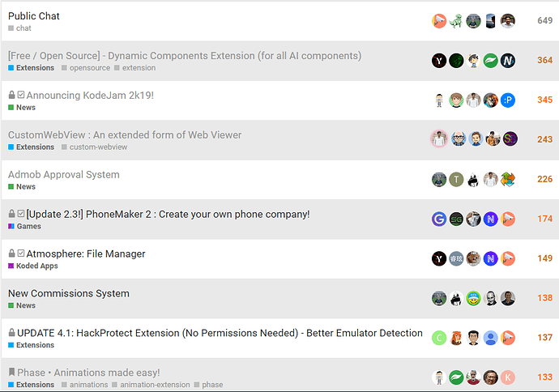Click the 649 replies count

[544, 21]
